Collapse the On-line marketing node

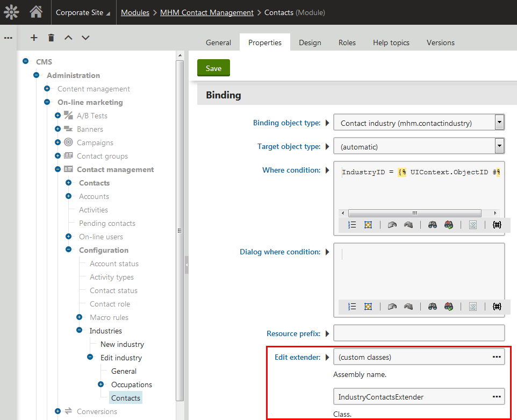pos(47,102)
